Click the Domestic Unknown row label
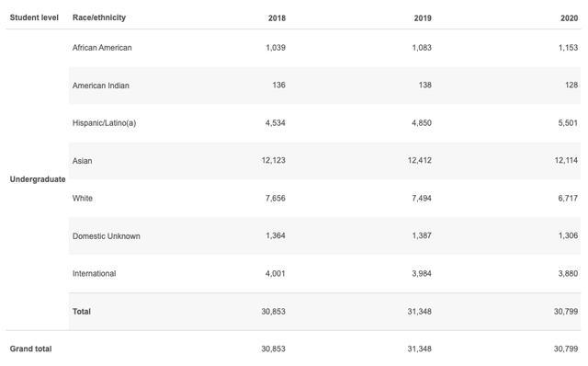 tap(107, 236)
